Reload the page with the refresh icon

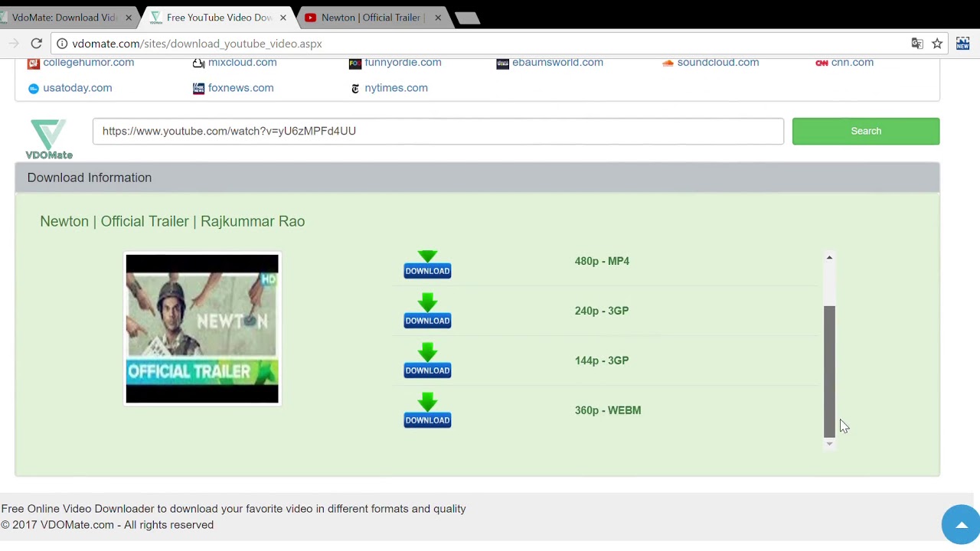pyautogui.click(x=36, y=44)
